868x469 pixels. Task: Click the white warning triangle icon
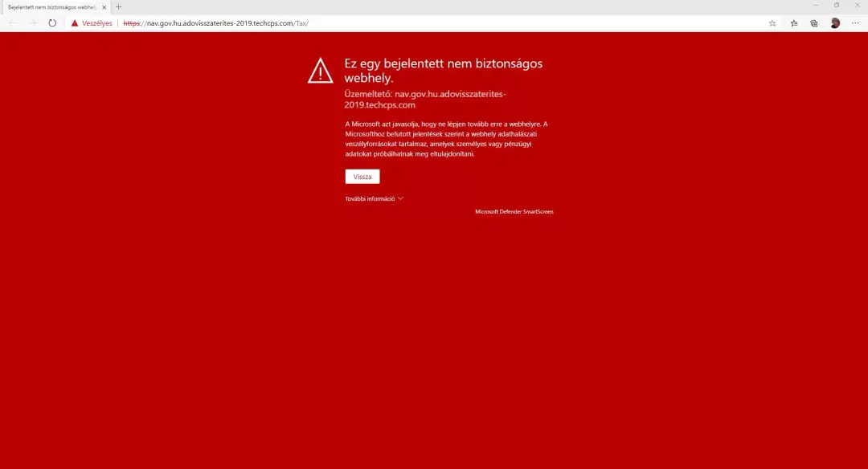pyautogui.click(x=321, y=71)
